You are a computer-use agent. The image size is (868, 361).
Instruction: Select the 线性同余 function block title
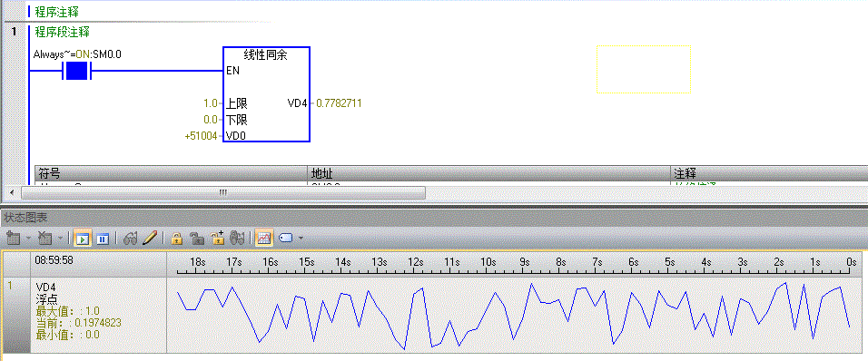pyautogui.click(x=266, y=54)
